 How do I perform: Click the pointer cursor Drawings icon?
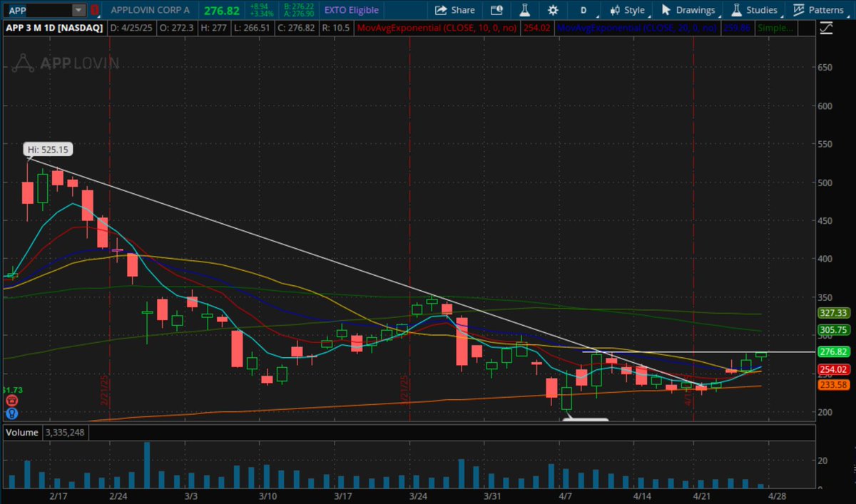[x=666, y=10]
